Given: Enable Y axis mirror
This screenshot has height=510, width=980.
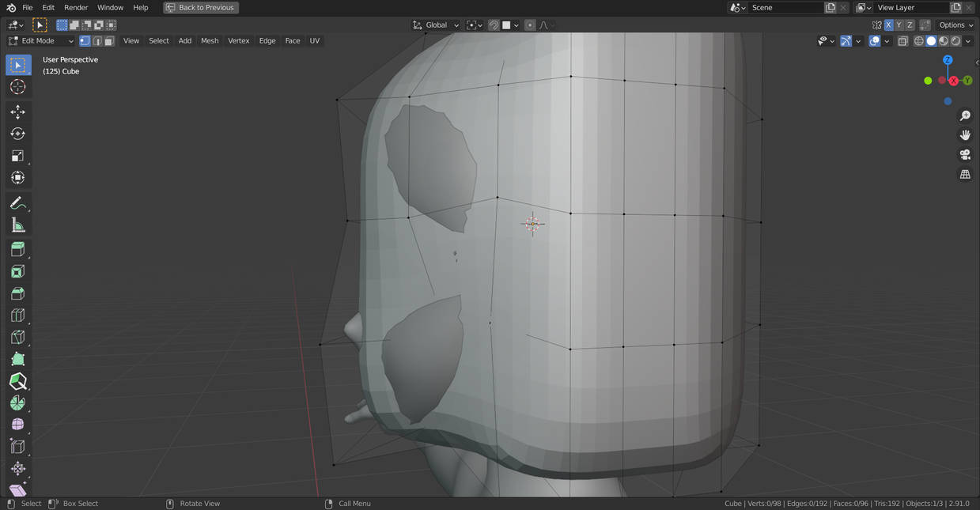Looking at the screenshot, I should tap(899, 25).
